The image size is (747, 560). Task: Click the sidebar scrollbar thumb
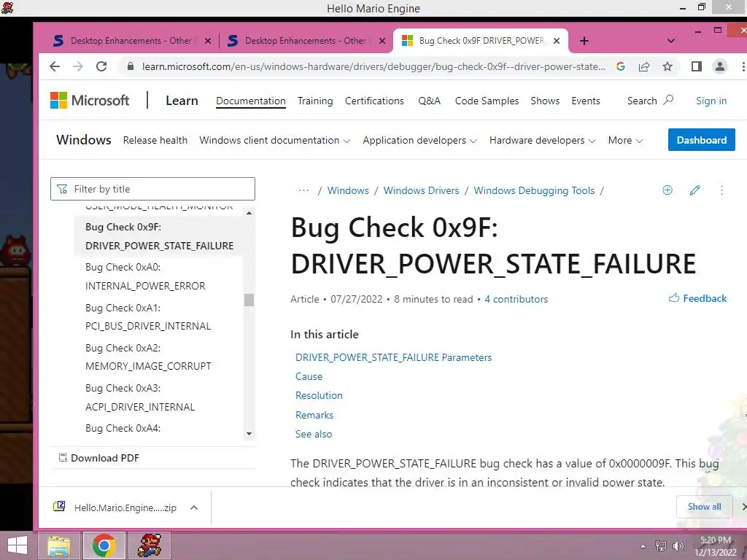(x=249, y=300)
